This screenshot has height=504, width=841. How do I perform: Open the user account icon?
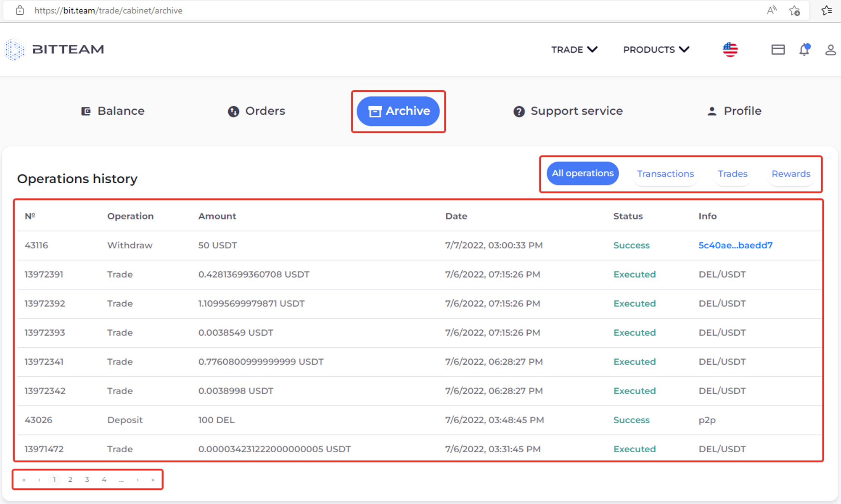click(x=830, y=50)
